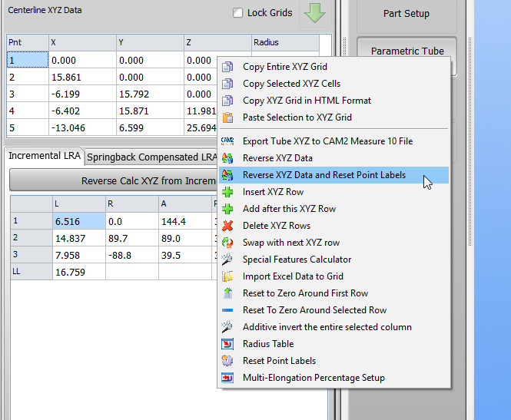Click the Parametric Tube button
This screenshot has width=511, height=420.
pyautogui.click(x=407, y=51)
